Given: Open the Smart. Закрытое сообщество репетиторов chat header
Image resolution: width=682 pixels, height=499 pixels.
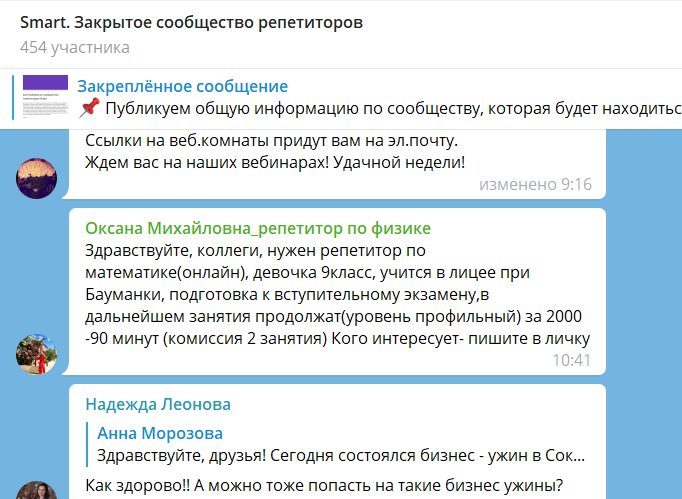Looking at the screenshot, I should [x=191, y=23].
